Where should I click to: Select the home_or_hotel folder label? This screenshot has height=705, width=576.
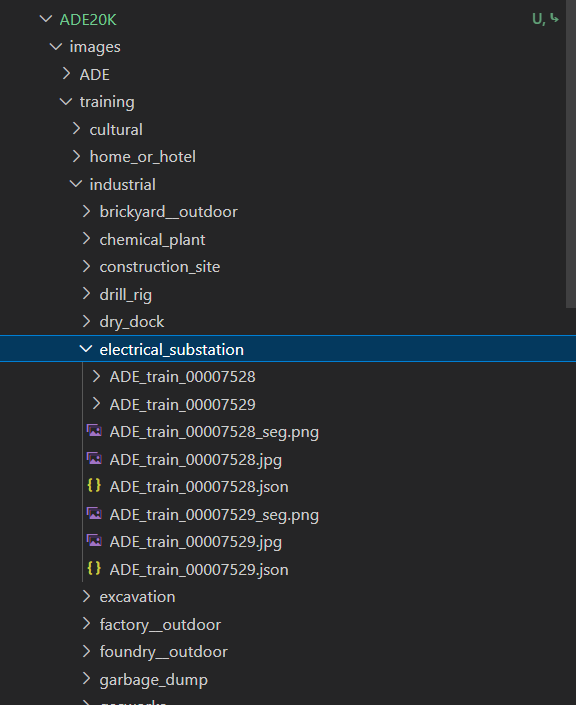(143, 157)
